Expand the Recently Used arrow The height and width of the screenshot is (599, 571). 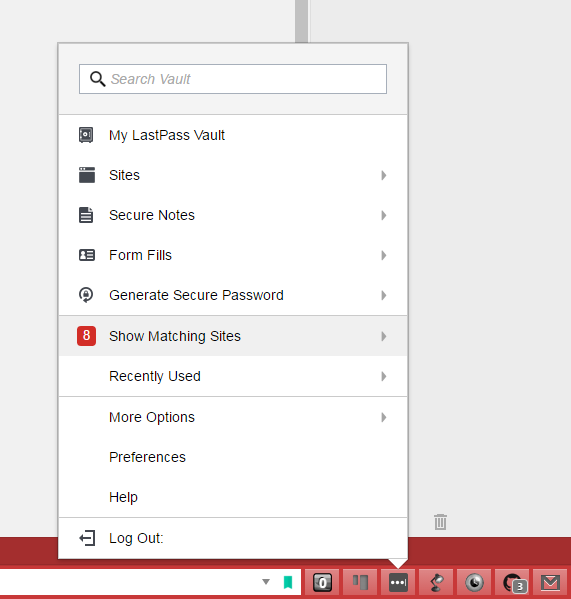point(384,376)
